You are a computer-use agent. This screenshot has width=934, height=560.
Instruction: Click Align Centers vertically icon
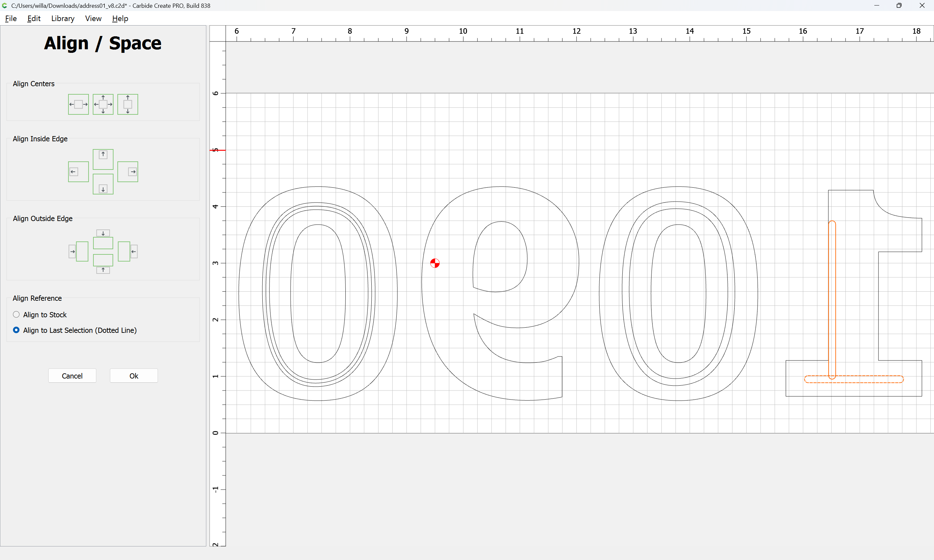(127, 104)
